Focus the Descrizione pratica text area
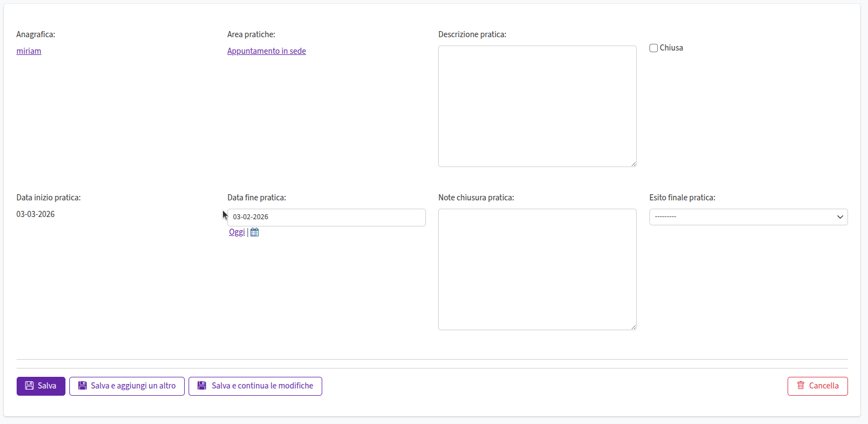 coord(537,106)
